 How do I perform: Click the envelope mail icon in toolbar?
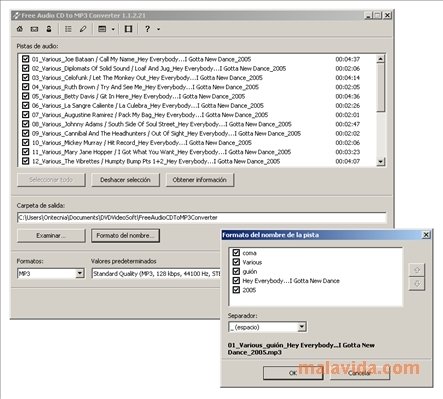point(34,29)
